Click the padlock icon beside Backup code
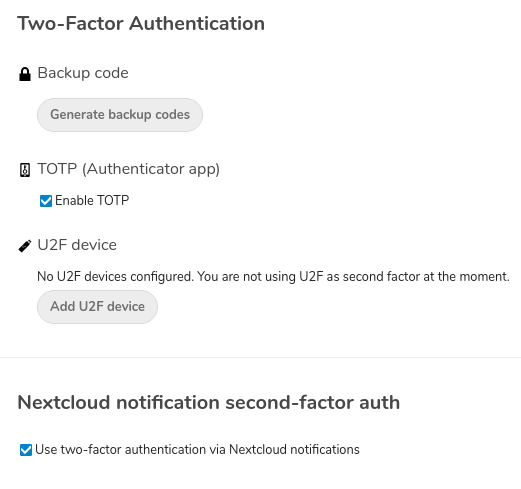521x489 pixels. [25, 74]
